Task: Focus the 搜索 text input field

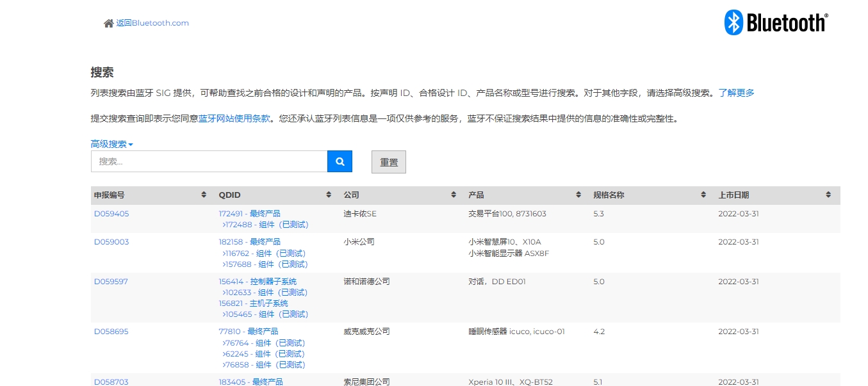Action: click(209, 162)
